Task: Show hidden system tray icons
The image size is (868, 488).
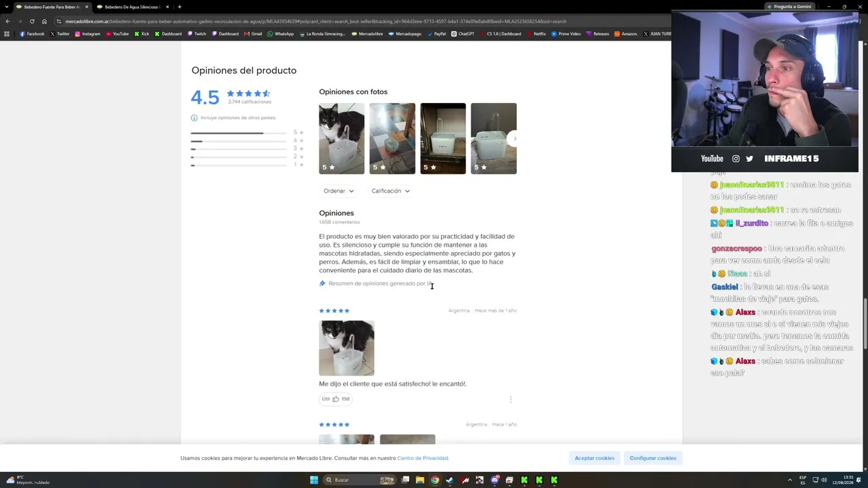Action: point(790,480)
